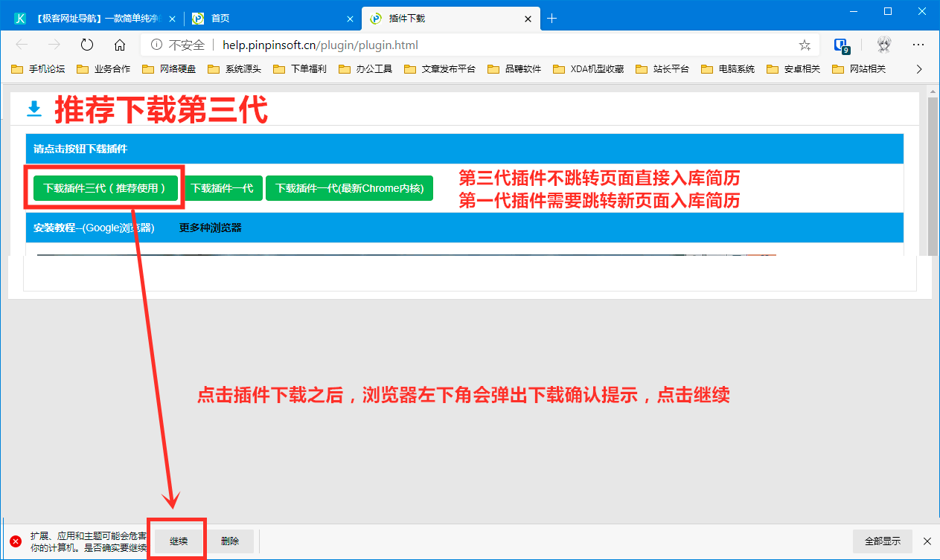Open the browser settings ... menu
Image resolution: width=940 pixels, height=560 pixels.
[918, 45]
